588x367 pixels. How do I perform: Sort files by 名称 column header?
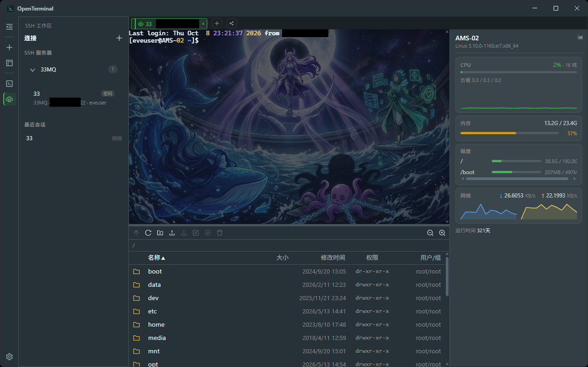(x=156, y=257)
